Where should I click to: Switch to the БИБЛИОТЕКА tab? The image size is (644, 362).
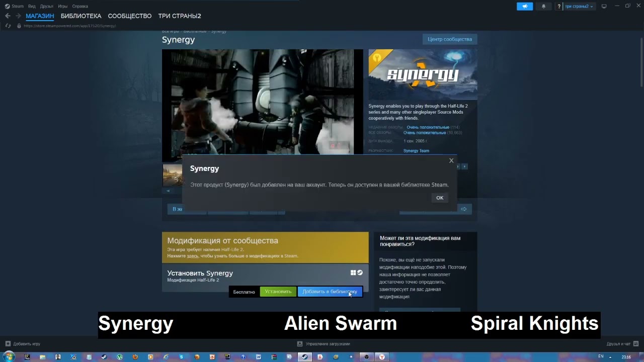click(x=81, y=16)
